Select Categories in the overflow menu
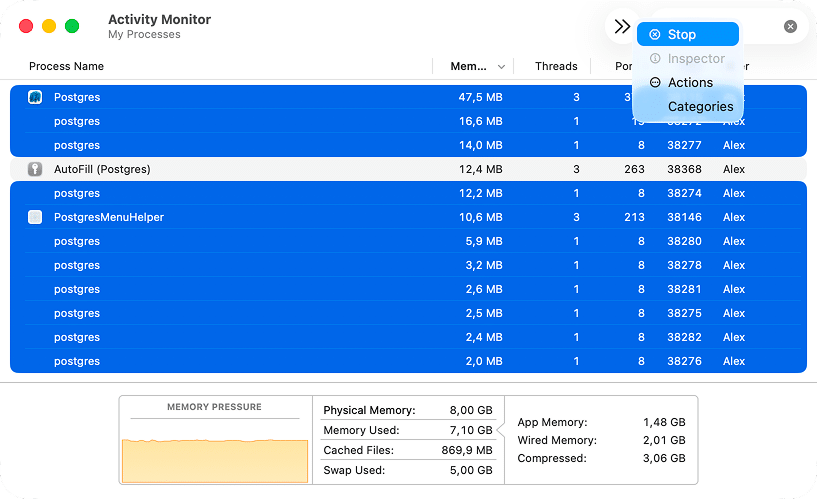The image size is (817, 499). pos(700,107)
